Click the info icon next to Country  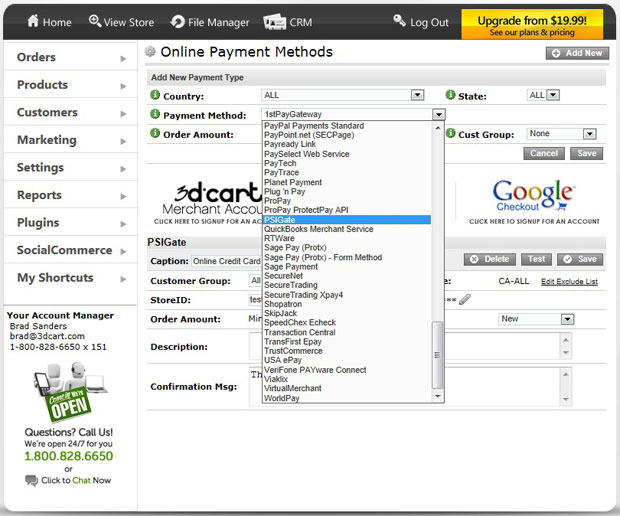(155, 95)
